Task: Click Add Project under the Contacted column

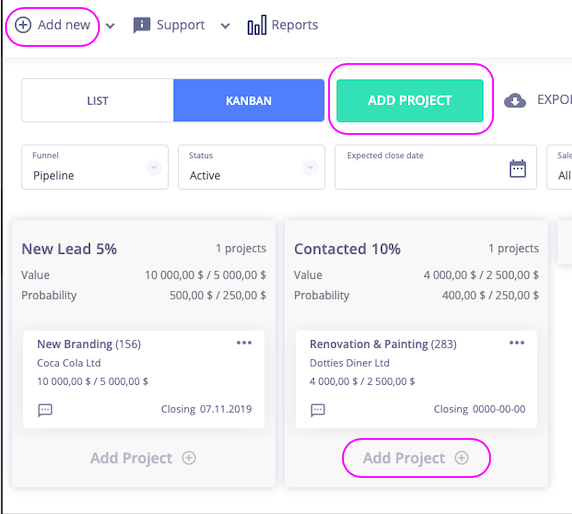Action: [416, 458]
